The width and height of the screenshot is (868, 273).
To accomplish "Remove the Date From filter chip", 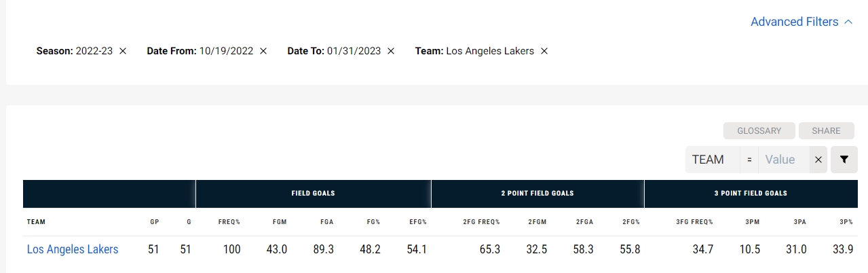I will click(x=263, y=51).
